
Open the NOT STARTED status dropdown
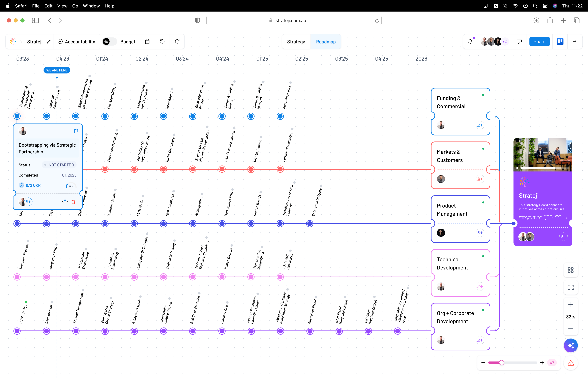pyautogui.click(x=59, y=165)
